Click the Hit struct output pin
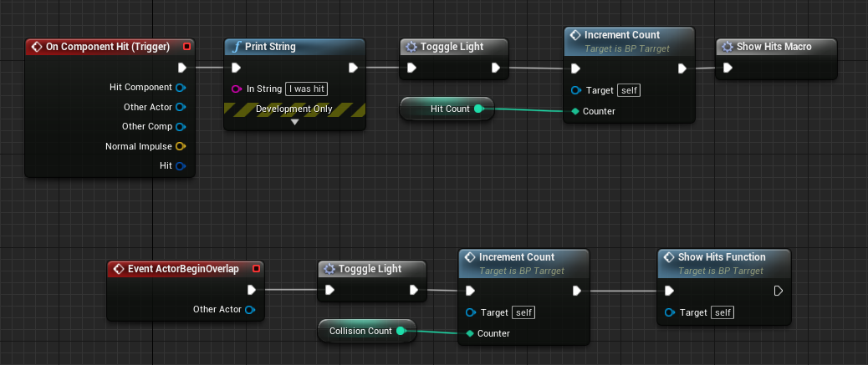The width and height of the screenshot is (868, 365). click(180, 166)
